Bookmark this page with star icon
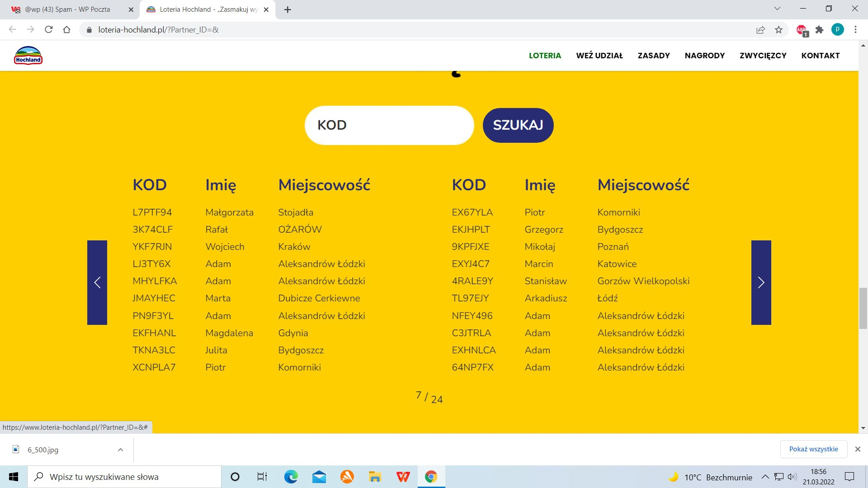The image size is (868, 488). coord(778,30)
